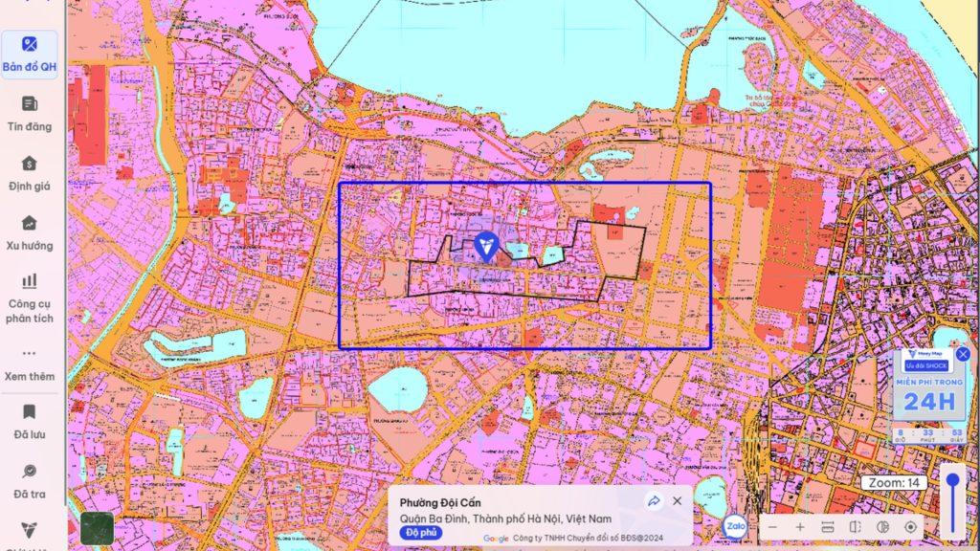This screenshot has width=980, height=551.
Task: Click the blue location pin on map
Action: (x=486, y=246)
